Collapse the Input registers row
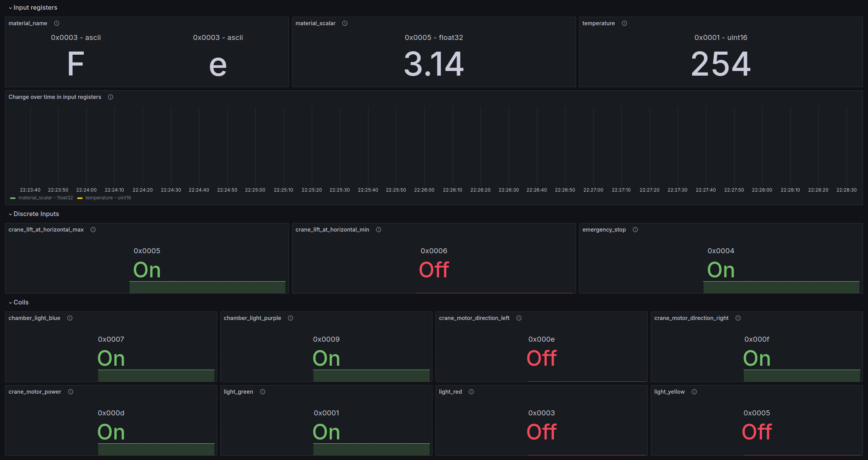Screen dimensions: 868x460 35,8
